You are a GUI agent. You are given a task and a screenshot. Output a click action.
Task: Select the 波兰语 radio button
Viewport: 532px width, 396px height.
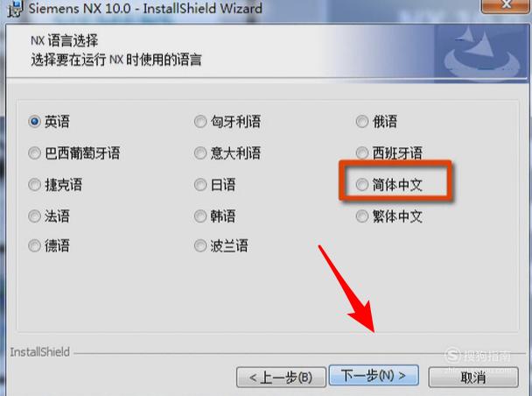[200, 245]
